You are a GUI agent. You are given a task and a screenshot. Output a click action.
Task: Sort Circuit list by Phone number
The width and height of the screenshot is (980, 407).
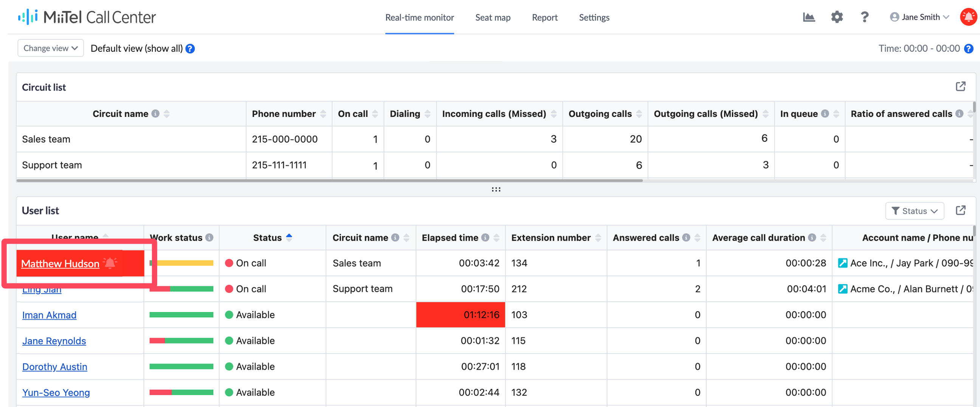click(x=323, y=114)
